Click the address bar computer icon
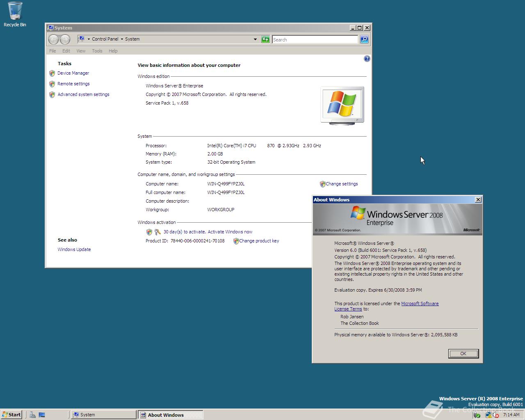Screen dimensions: 525x420 pos(81,39)
